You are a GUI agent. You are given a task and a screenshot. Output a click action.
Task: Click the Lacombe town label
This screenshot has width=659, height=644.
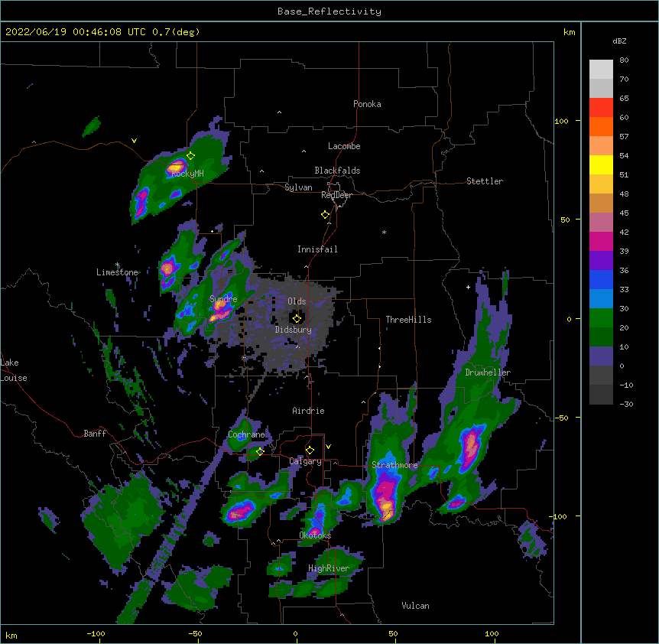pos(344,146)
